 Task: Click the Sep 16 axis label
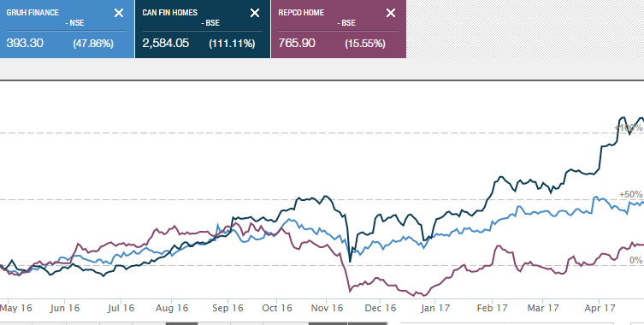point(228,308)
